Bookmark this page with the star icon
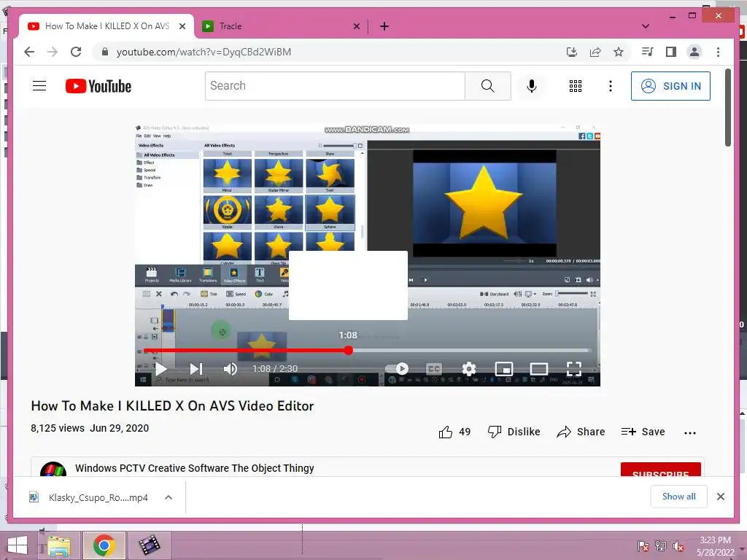 coord(619,52)
